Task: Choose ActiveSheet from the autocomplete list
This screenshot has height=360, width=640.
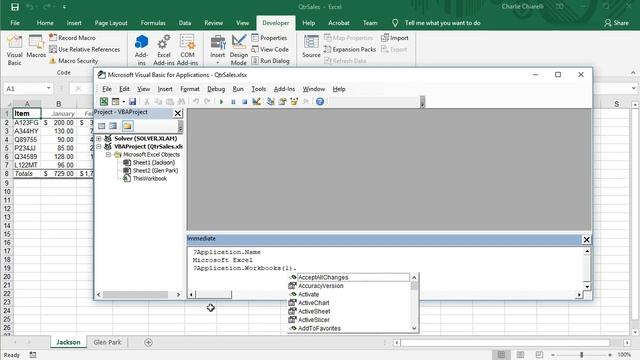Action: pyautogui.click(x=349, y=311)
